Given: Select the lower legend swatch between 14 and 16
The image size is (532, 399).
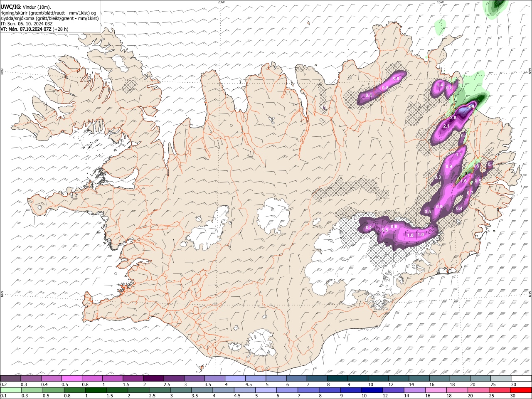Looking at the screenshot, I should (x=414, y=390).
